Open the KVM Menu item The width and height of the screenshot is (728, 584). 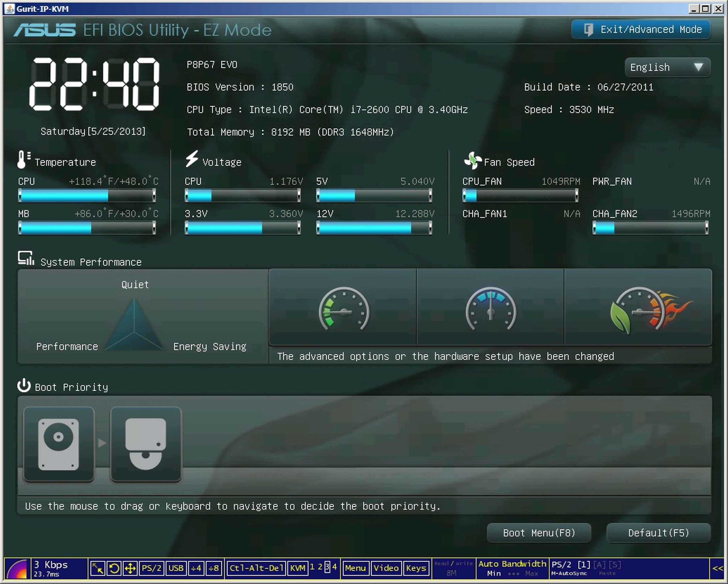click(x=355, y=568)
